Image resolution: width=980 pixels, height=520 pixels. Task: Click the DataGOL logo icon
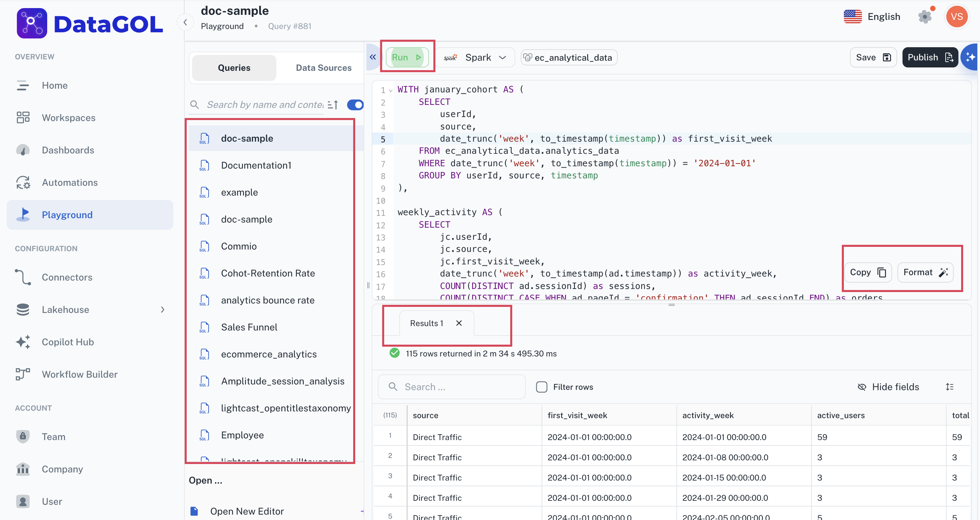(x=32, y=23)
